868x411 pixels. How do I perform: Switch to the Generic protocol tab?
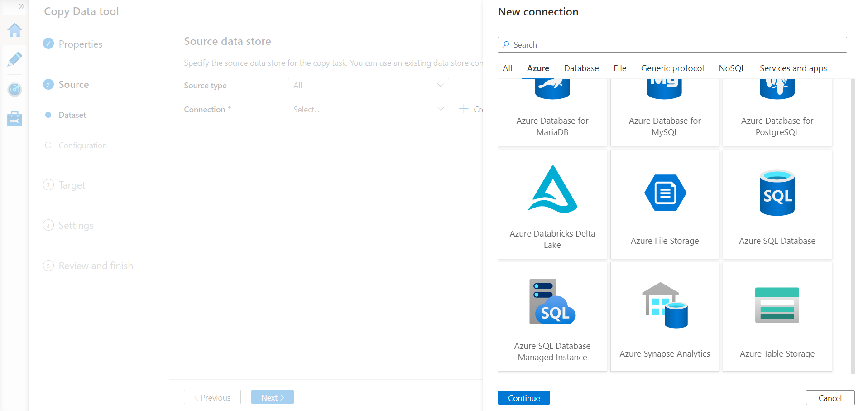pyautogui.click(x=672, y=68)
